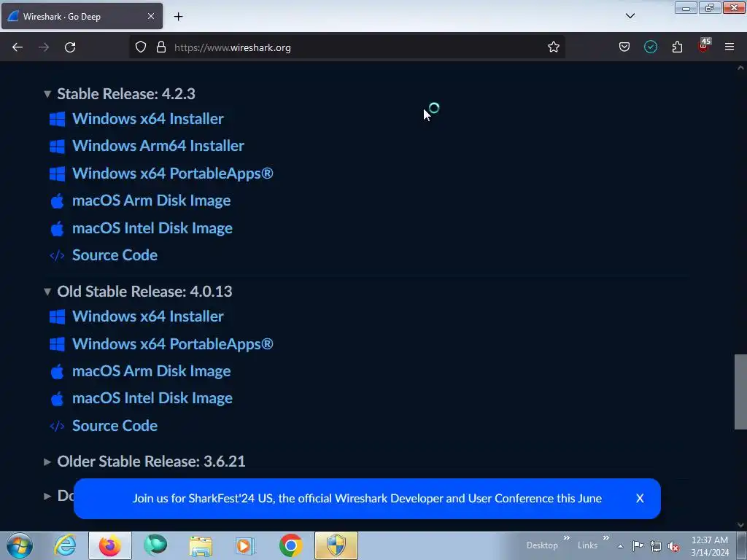The width and height of the screenshot is (747, 560).
Task: Download 4.2.3 Windows x64 PortableApps
Action: 172,174
